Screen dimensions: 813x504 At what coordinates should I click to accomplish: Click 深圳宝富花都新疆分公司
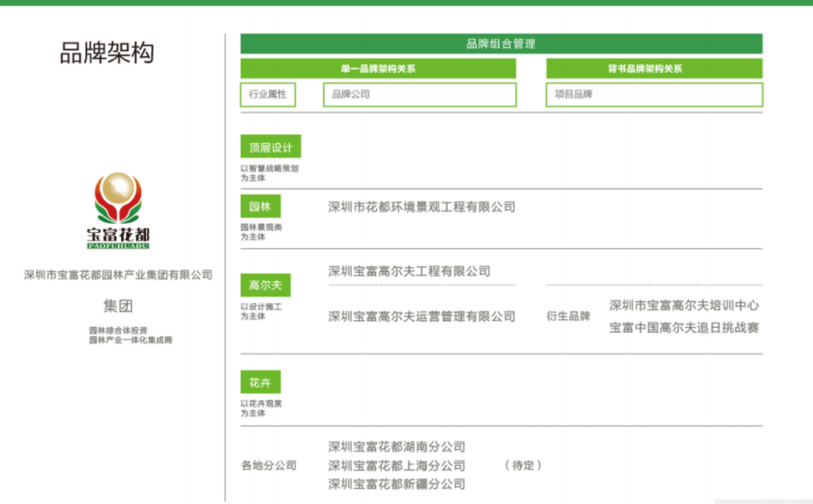point(396,484)
